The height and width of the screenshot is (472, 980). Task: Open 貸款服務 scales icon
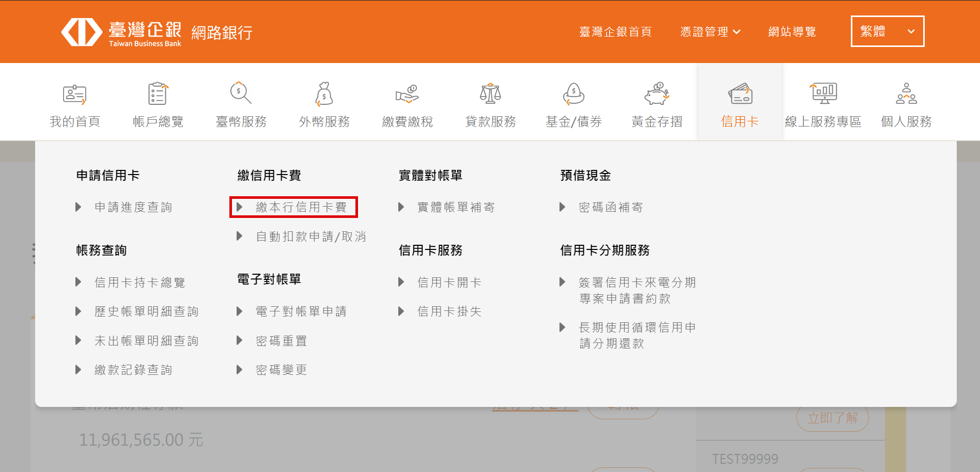[490, 93]
